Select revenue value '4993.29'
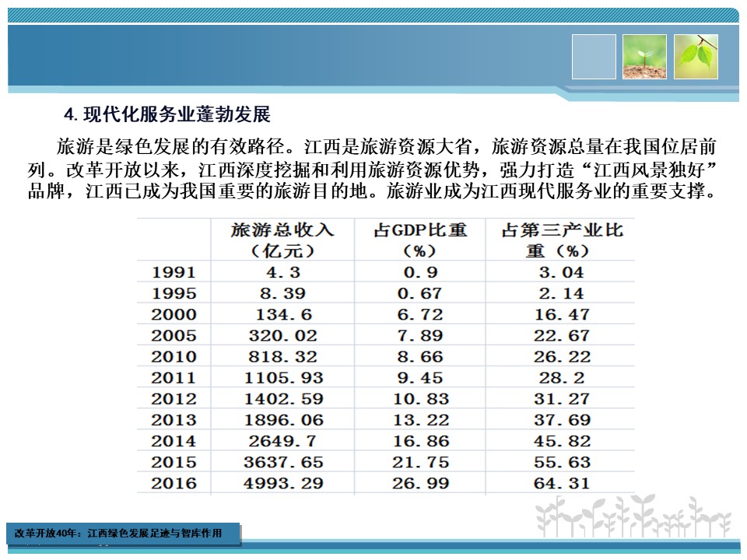Image resolution: width=747 pixels, height=560 pixels. coord(284,483)
